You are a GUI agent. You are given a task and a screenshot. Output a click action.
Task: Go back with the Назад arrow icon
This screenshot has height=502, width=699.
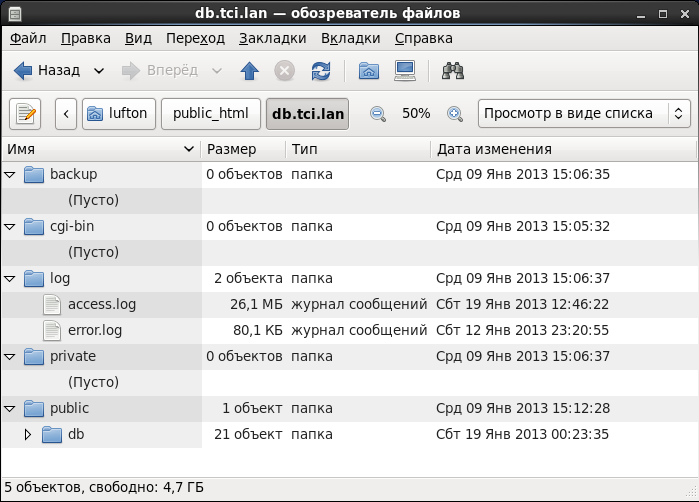(x=23, y=70)
